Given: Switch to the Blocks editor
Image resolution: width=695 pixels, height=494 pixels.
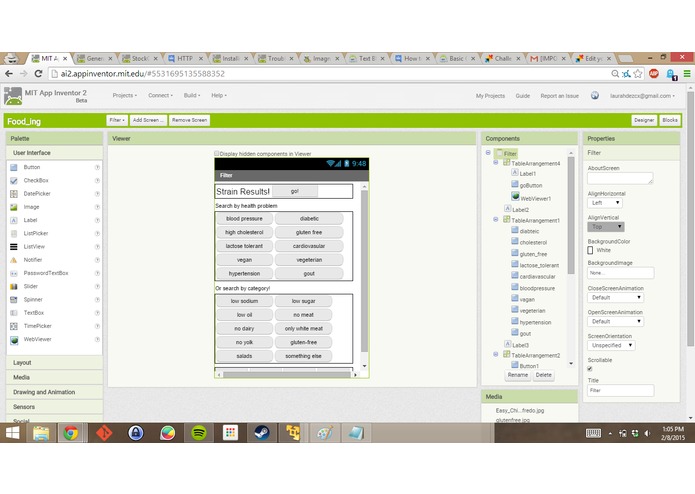Looking at the screenshot, I should (669, 120).
